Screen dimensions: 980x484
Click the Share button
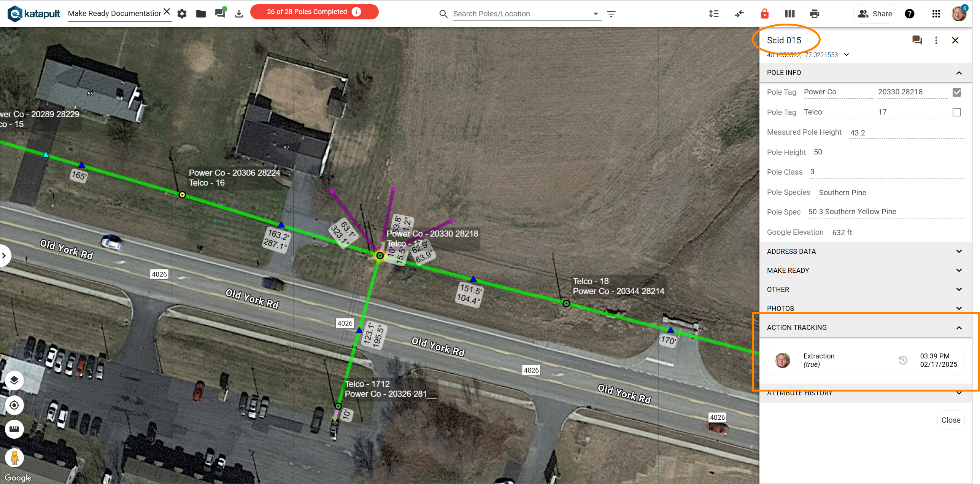coord(875,14)
